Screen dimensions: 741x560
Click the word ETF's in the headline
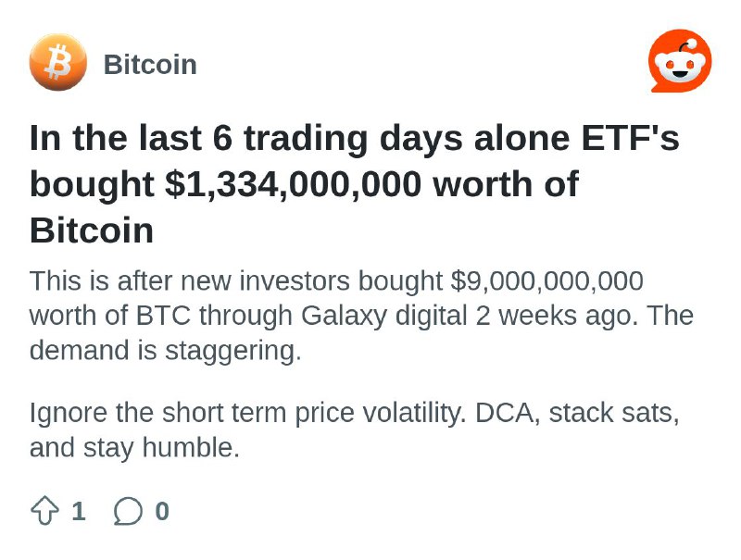(631, 138)
